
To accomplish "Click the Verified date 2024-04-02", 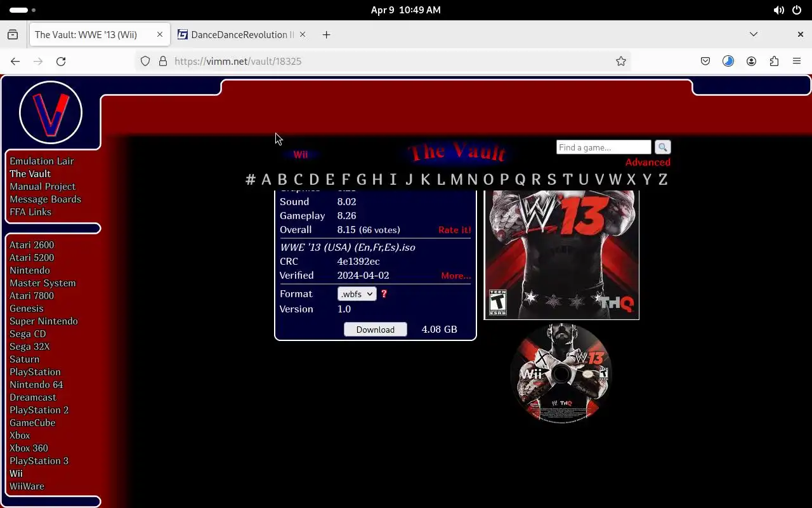I will 363,276.
